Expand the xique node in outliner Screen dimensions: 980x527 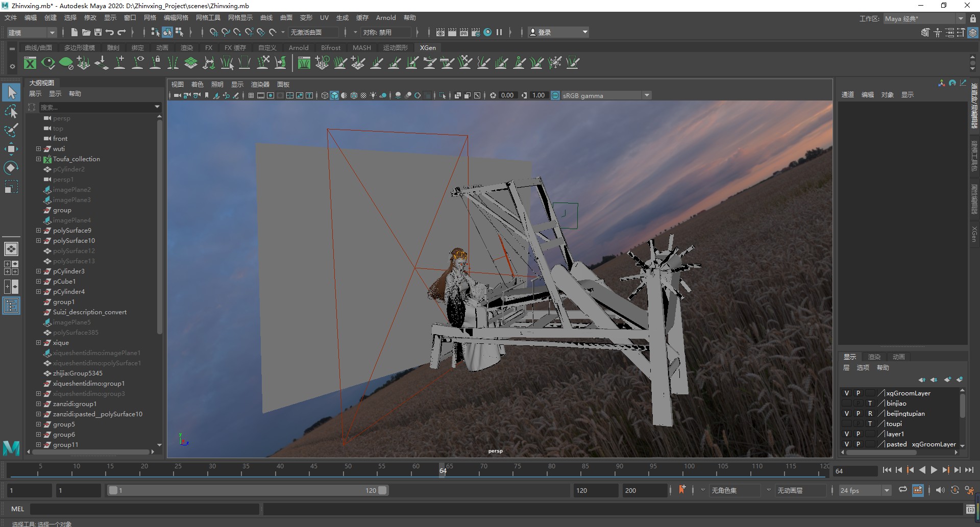click(x=38, y=343)
